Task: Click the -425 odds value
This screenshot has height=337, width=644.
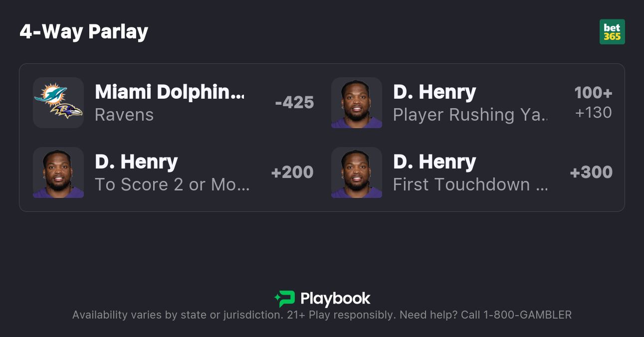Action: pyautogui.click(x=294, y=103)
